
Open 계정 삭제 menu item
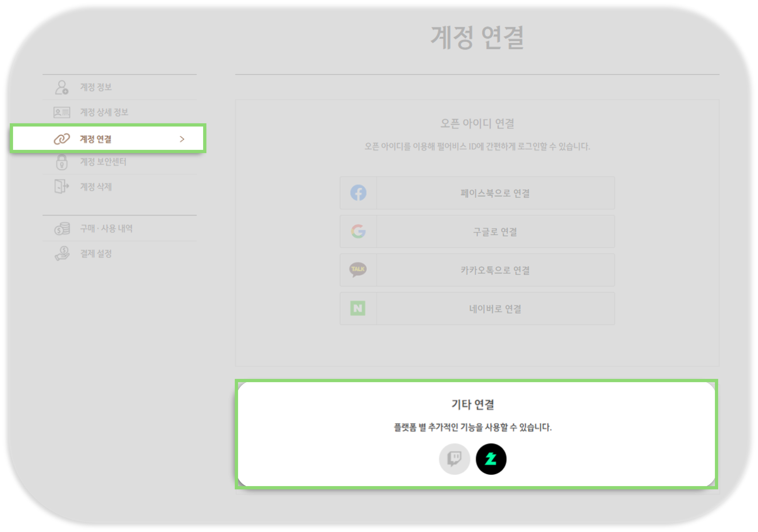click(x=120, y=187)
